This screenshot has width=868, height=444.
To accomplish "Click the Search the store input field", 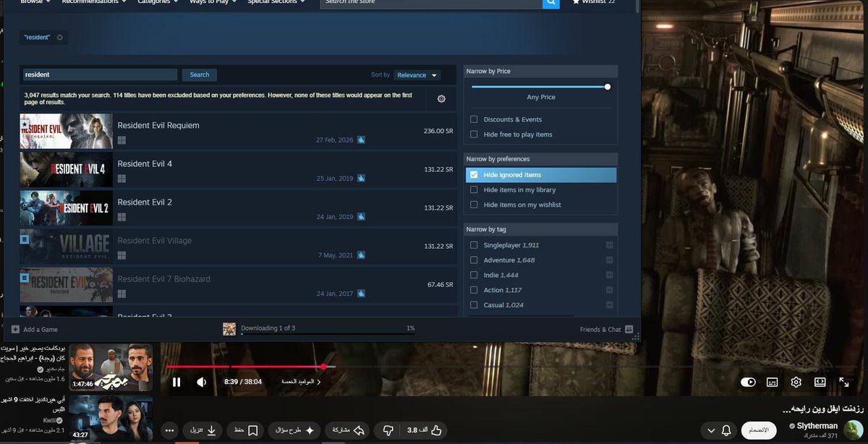I will (432, 3).
